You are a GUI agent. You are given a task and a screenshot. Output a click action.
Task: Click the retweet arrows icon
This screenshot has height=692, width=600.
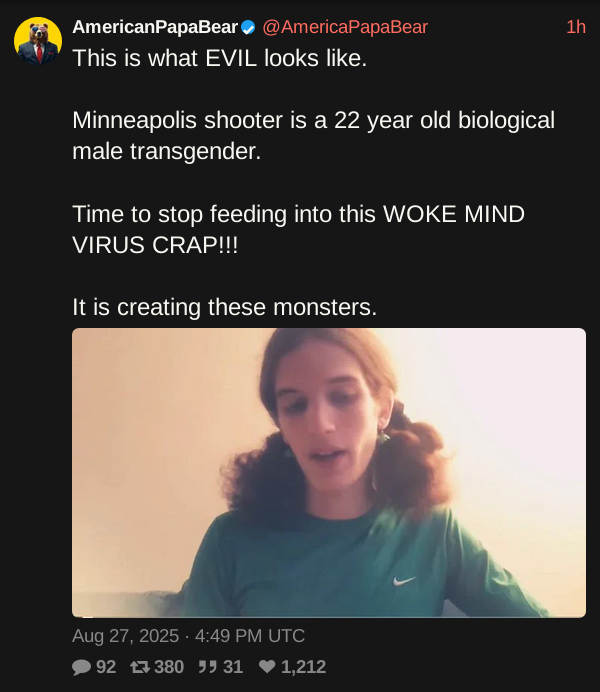(140, 667)
